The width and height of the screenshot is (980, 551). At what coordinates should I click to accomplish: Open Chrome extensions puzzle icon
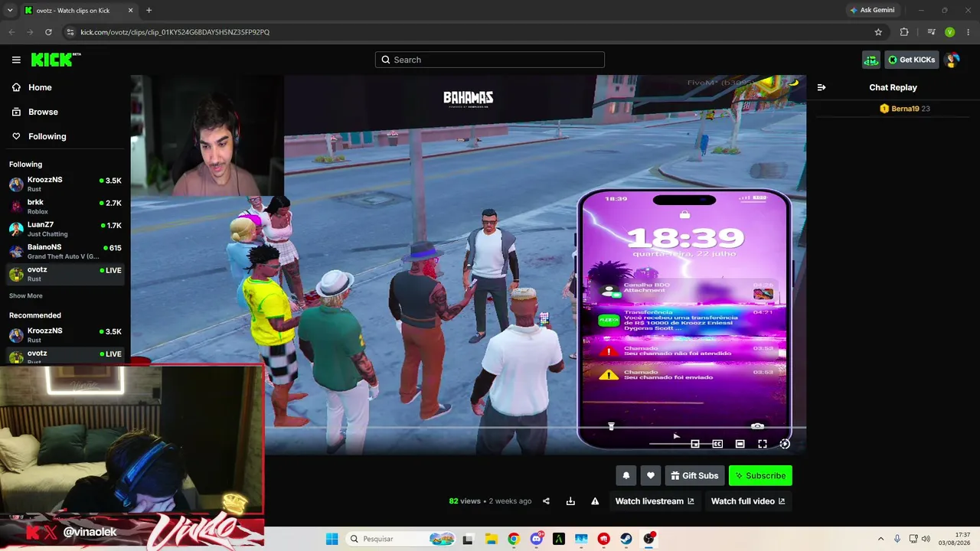pyautogui.click(x=904, y=32)
